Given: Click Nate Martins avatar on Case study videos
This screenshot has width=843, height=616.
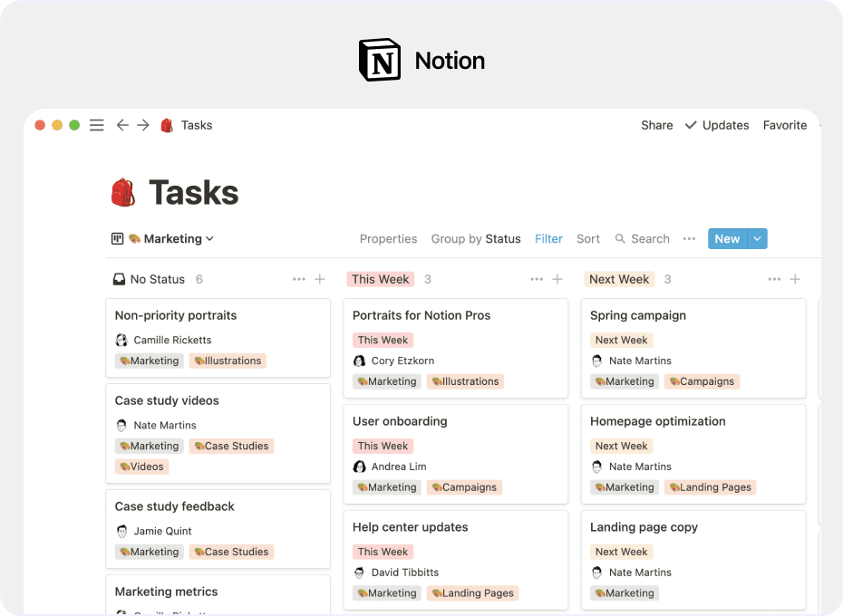Looking at the screenshot, I should [121, 425].
